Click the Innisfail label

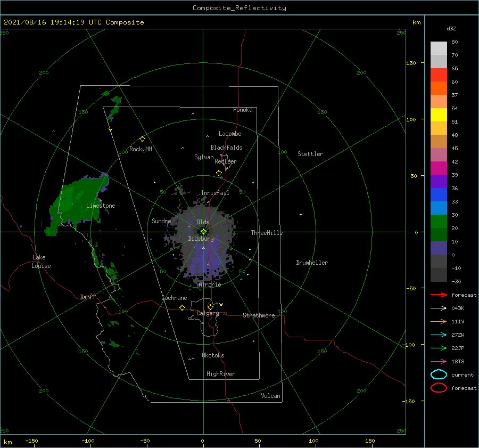point(215,193)
